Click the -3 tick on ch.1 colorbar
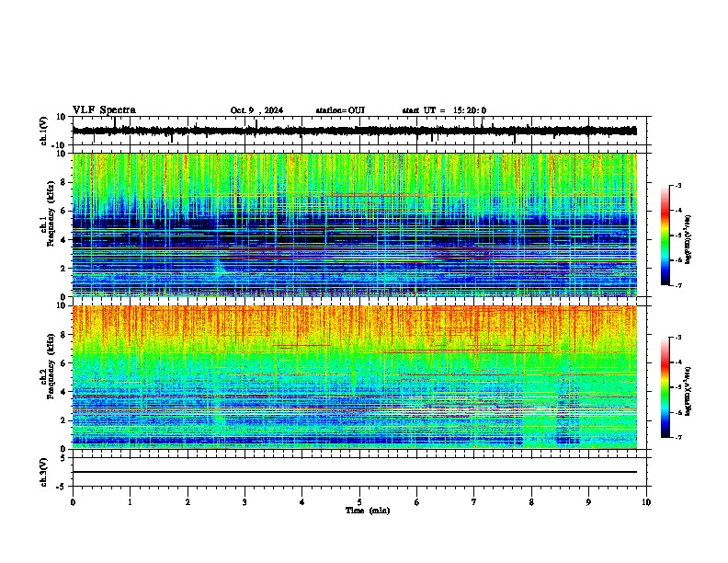This screenshot has width=728, height=563. [678, 185]
